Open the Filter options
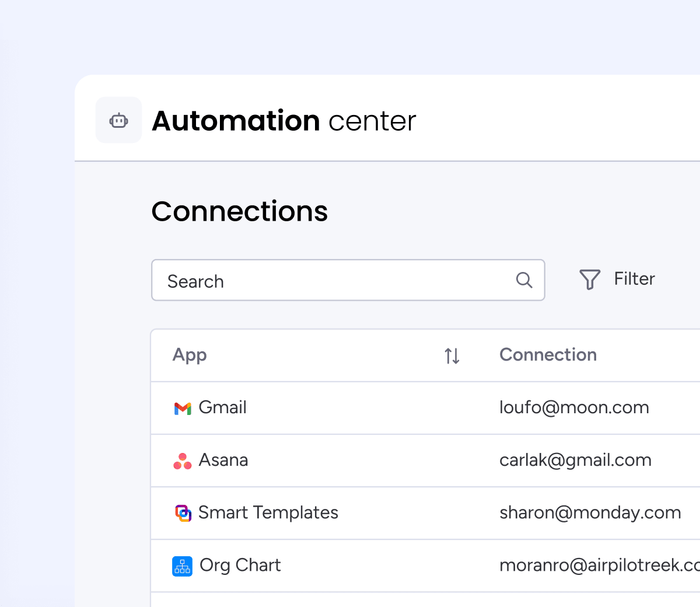 click(x=617, y=279)
